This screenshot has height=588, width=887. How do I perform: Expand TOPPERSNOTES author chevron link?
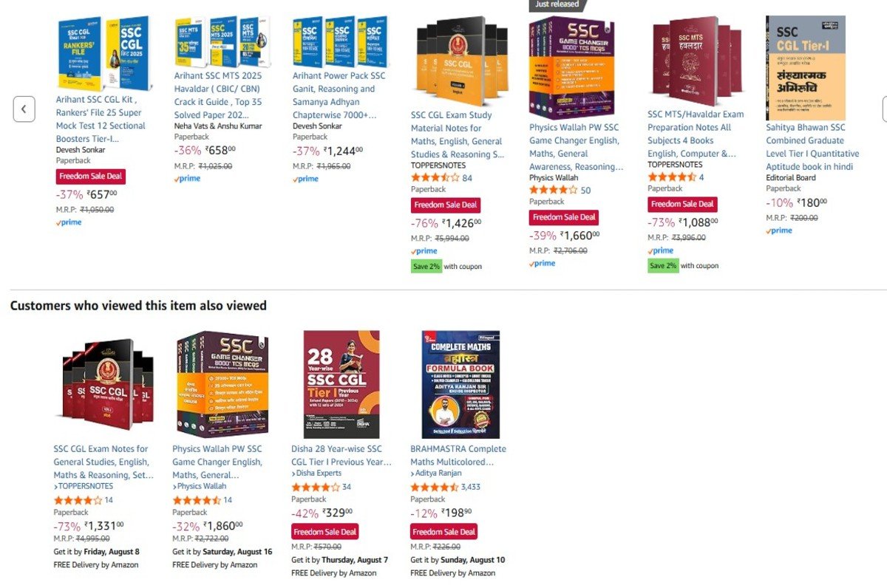point(84,487)
